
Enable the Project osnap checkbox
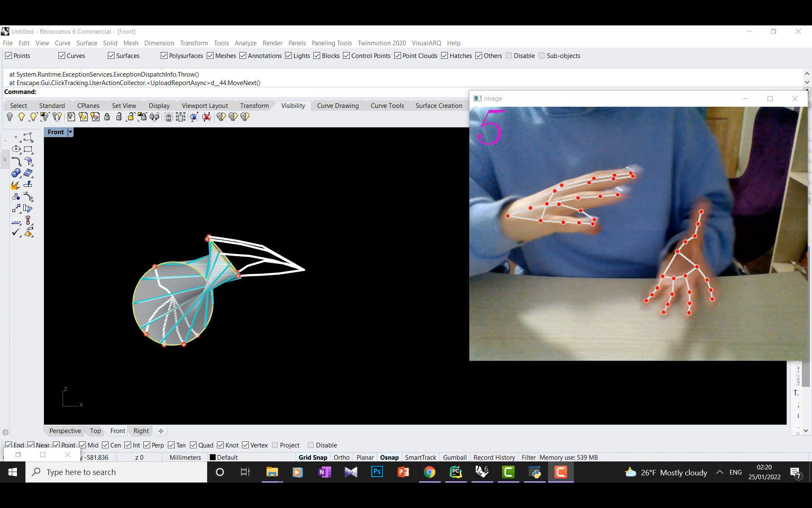pyautogui.click(x=275, y=445)
